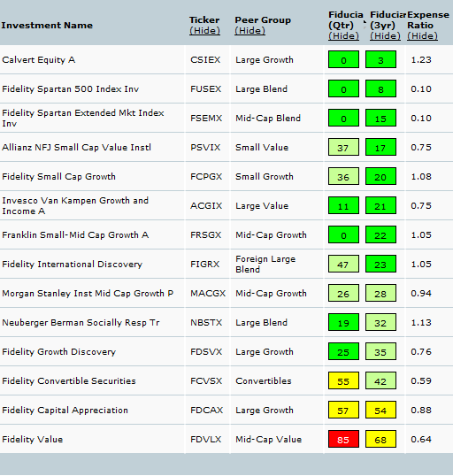Open the Fidelity Value fund name
Image resolution: width=453 pixels, height=476 pixels.
[33, 439]
